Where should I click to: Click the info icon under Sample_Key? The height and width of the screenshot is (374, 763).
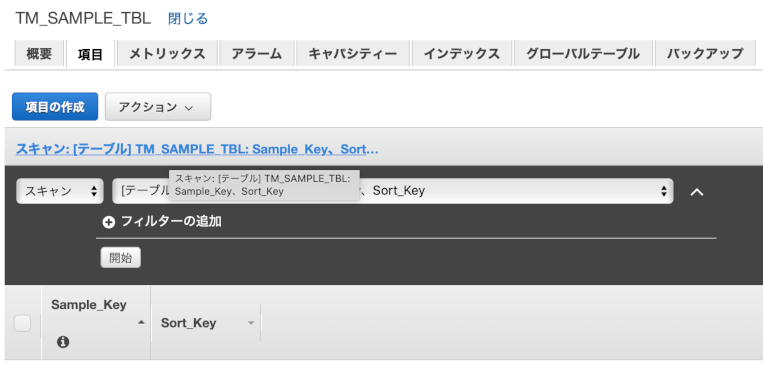point(63,342)
